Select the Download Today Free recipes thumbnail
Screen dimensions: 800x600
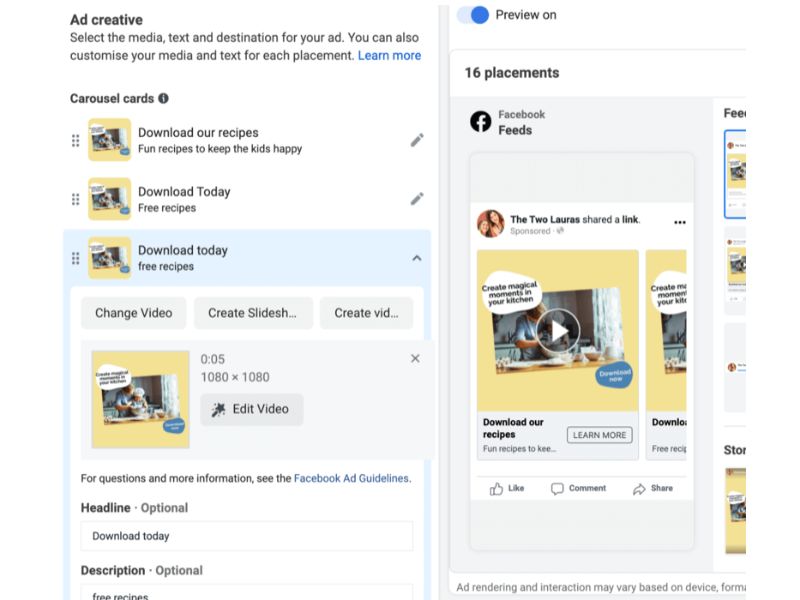pos(110,199)
